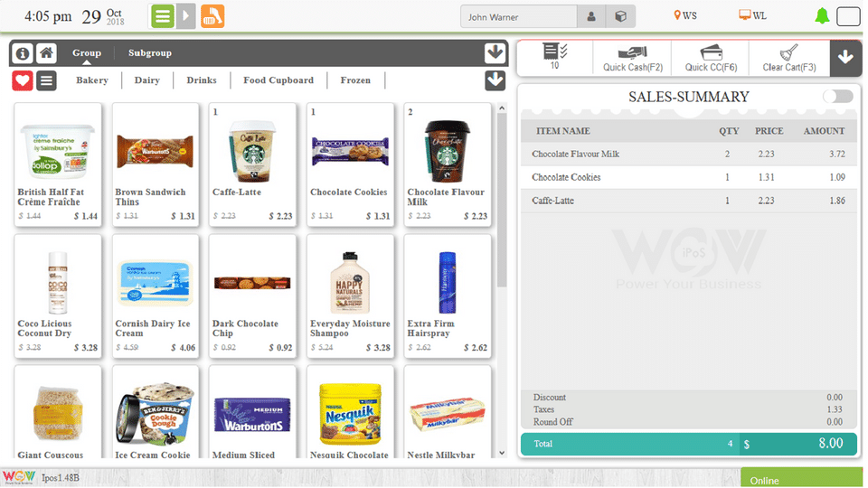
Task: Click the product grid scrollbar thumb
Action: pyautogui.click(x=502, y=201)
